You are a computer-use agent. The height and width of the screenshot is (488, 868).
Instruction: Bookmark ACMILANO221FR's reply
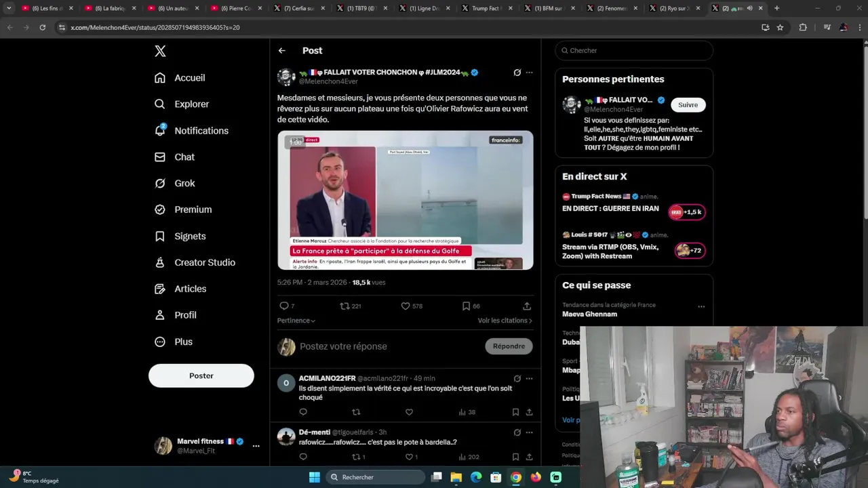point(515,412)
